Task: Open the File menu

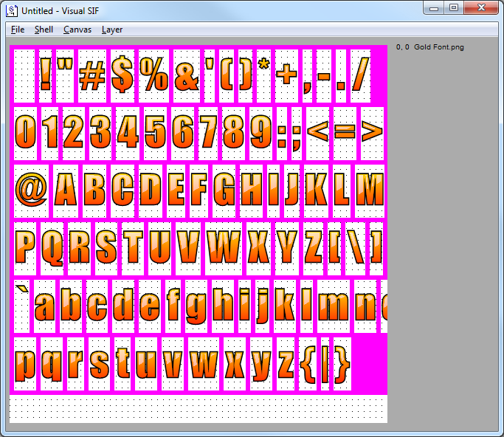Action: [x=18, y=30]
